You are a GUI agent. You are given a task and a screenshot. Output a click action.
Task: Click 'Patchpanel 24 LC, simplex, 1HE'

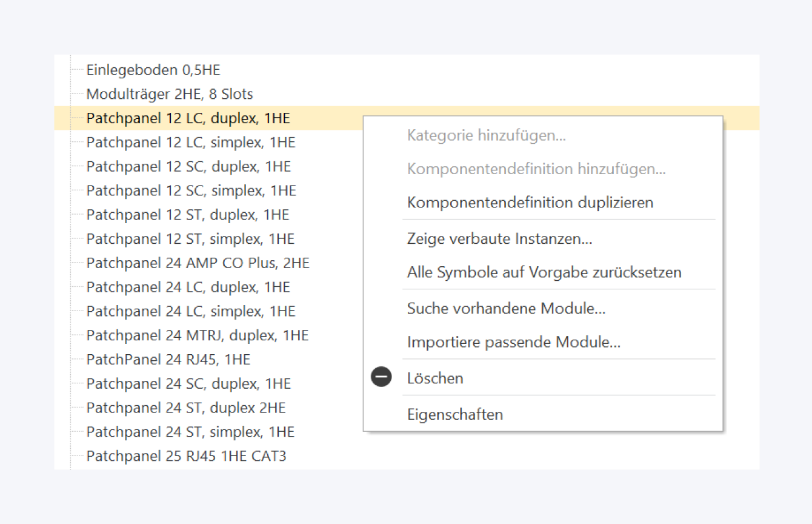pyautogui.click(x=191, y=311)
